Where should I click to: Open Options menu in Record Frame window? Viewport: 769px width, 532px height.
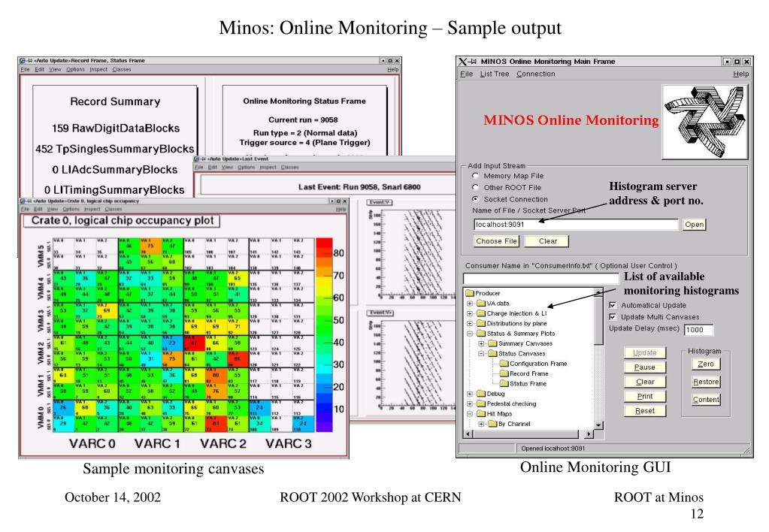pos(75,70)
